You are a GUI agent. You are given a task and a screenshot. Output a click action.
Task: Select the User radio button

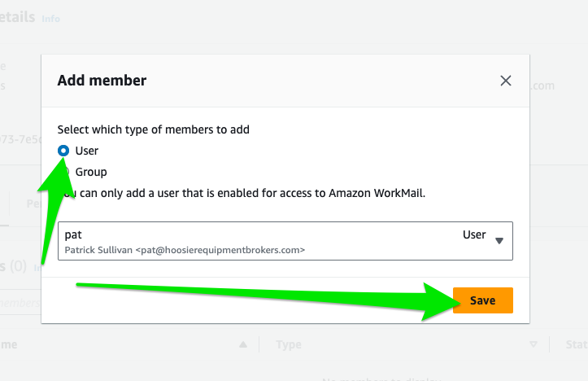point(63,151)
